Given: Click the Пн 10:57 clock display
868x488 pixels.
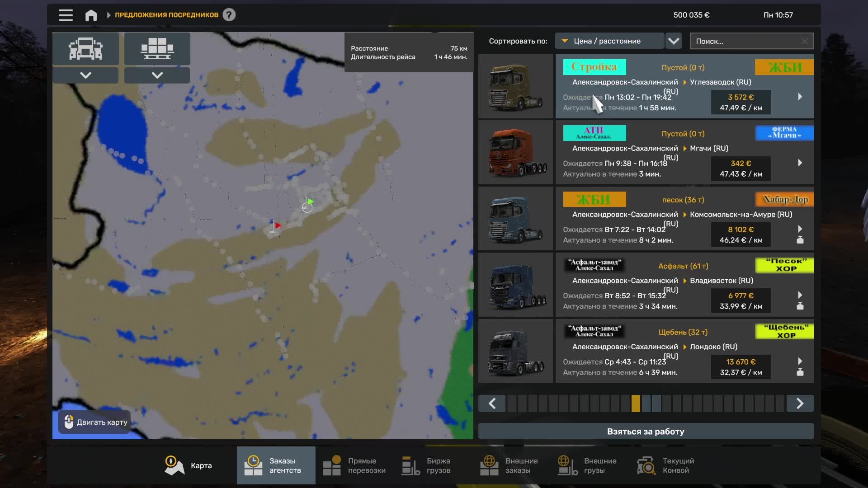Looking at the screenshot, I should click(x=778, y=15).
